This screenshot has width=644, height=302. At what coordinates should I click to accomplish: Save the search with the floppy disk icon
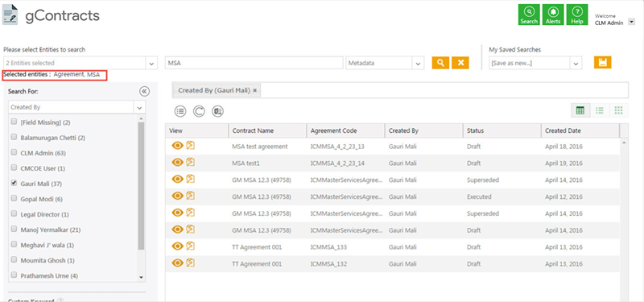pos(602,63)
